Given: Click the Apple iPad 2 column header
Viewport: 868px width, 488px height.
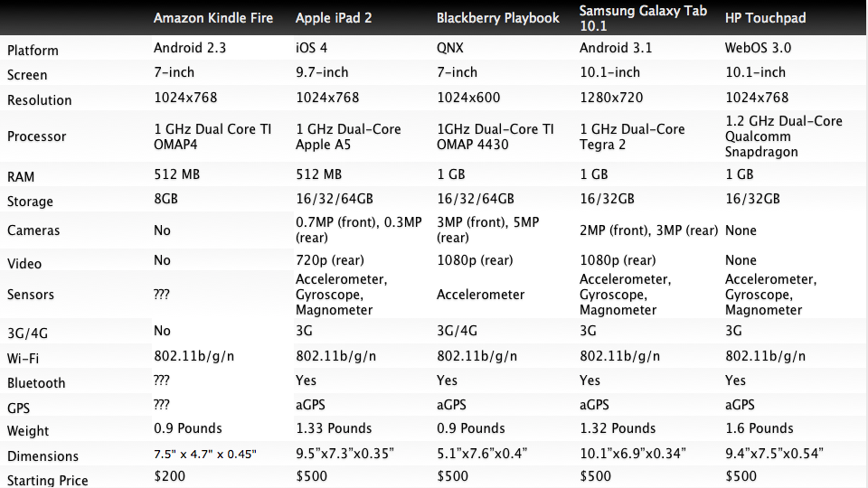Looking at the screenshot, I should (333, 18).
